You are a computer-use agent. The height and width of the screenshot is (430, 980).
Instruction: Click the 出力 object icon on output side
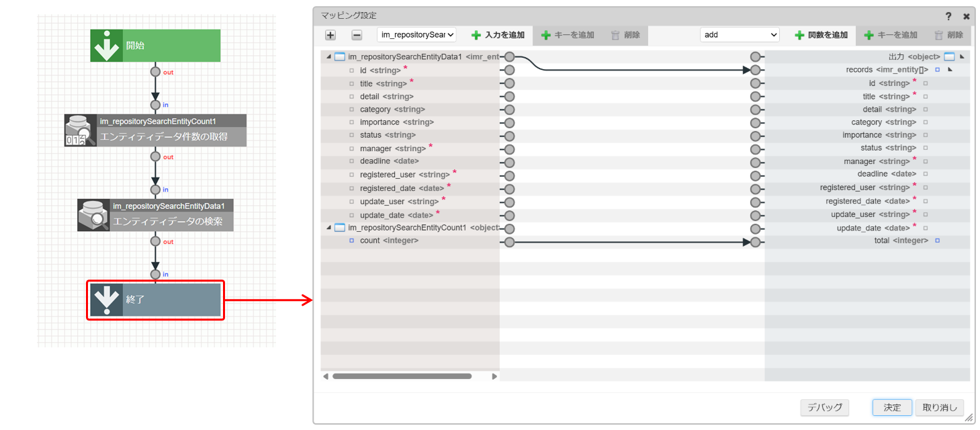pyautogui.click(x=949, y=57)
